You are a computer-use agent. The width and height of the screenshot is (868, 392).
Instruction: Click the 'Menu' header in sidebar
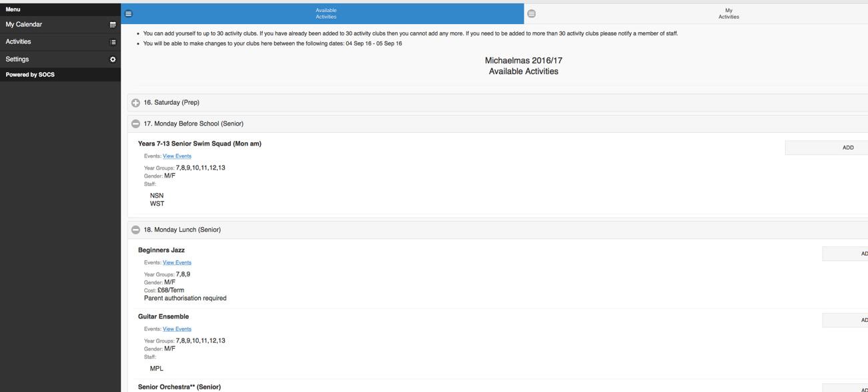(x=13, y=9)
